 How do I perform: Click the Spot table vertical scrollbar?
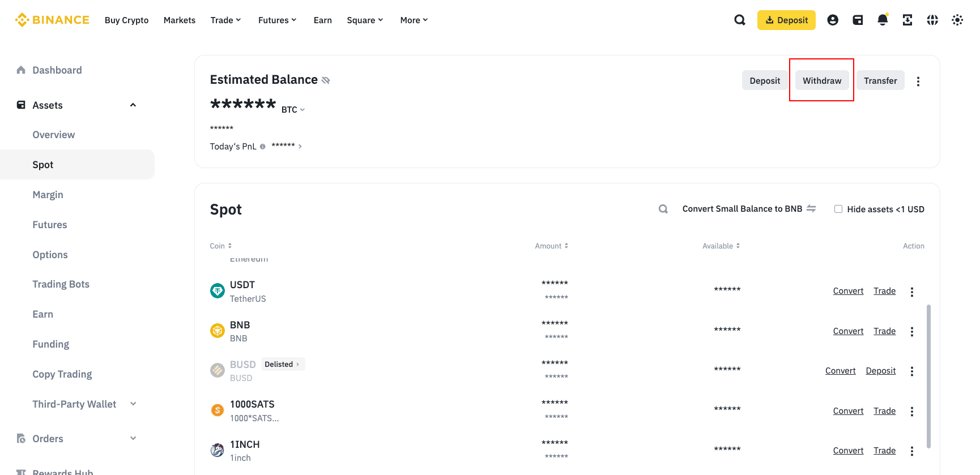tap(928, 376)
